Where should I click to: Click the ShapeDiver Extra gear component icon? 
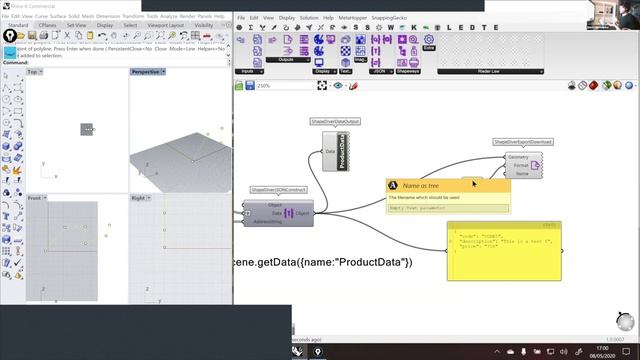click(x=429, y=39)
